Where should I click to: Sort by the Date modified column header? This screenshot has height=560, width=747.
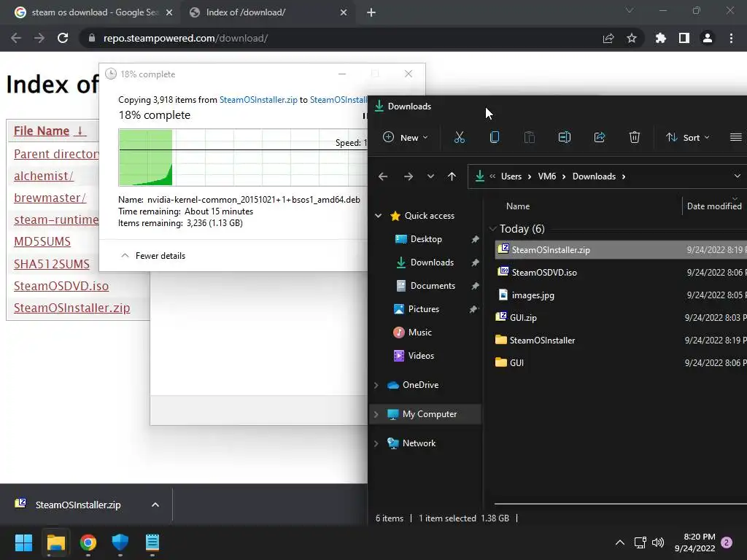coord(714,206)
